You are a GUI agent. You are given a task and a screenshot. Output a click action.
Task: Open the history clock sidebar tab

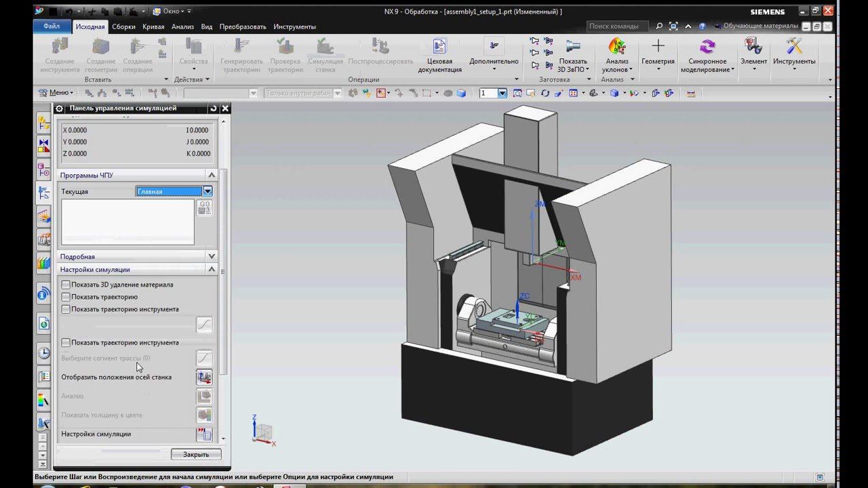click(x=44, y=353)
